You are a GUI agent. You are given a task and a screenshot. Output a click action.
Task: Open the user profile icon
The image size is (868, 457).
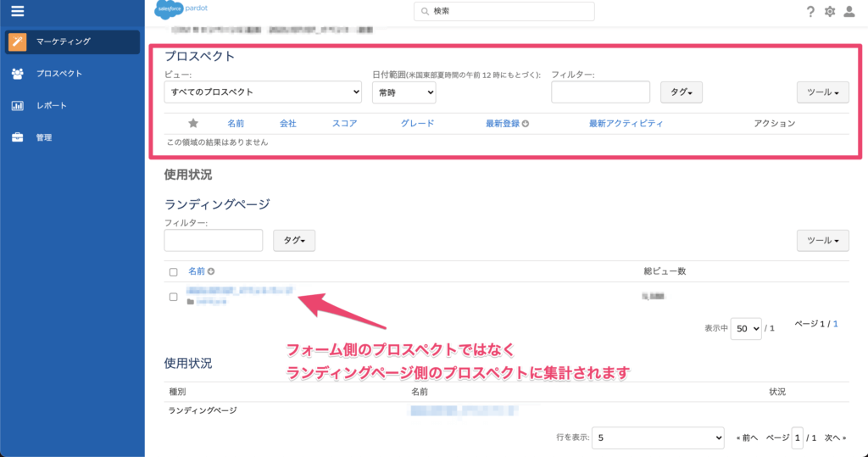point(849,12)
